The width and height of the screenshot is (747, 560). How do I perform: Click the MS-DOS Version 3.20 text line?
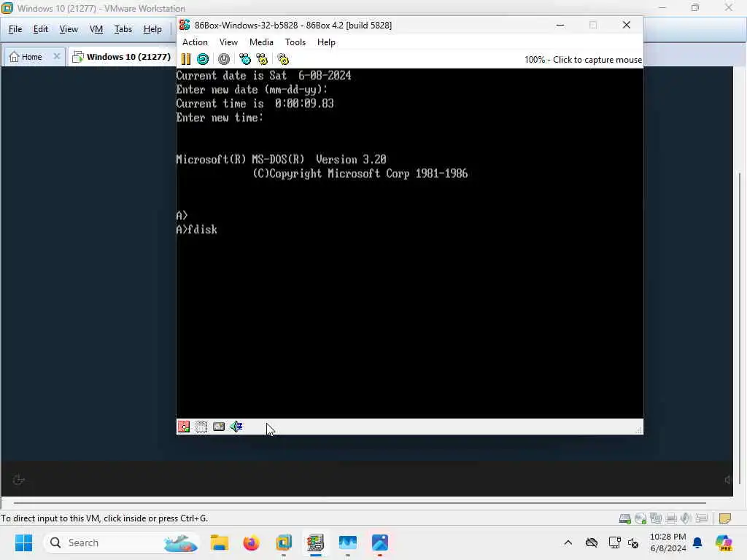point(281,160)
